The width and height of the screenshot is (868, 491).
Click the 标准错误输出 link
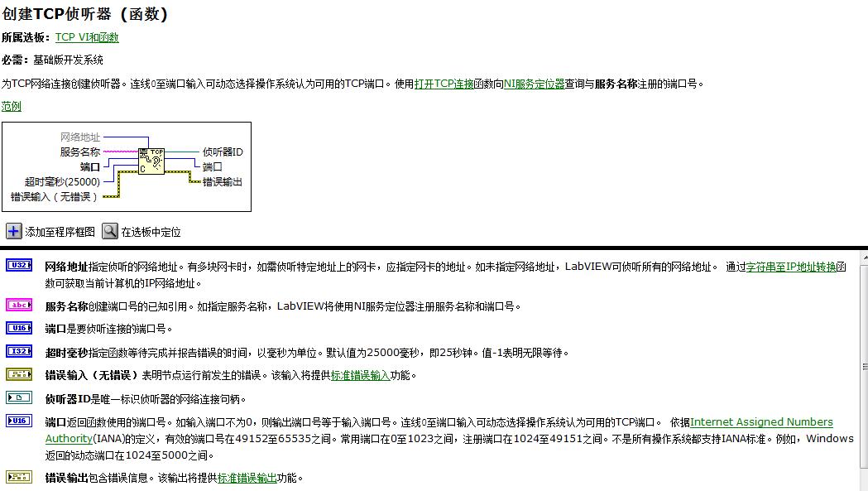pos(248,476)
